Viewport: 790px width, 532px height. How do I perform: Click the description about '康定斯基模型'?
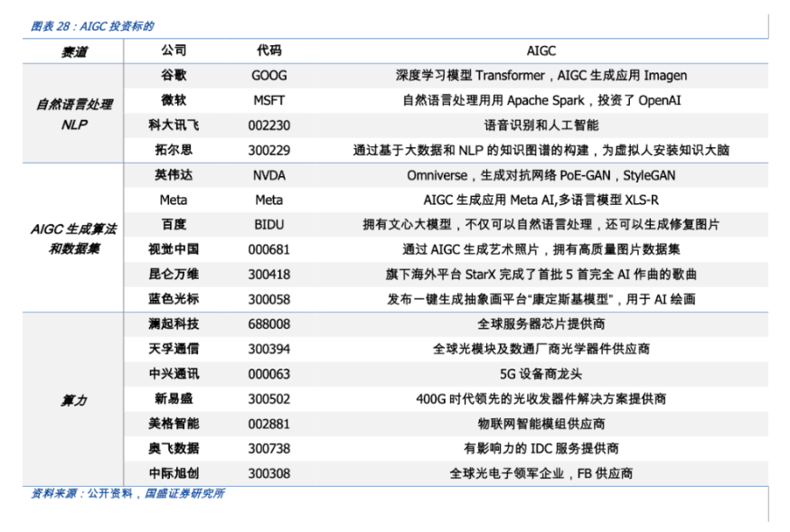coord(541,300)
